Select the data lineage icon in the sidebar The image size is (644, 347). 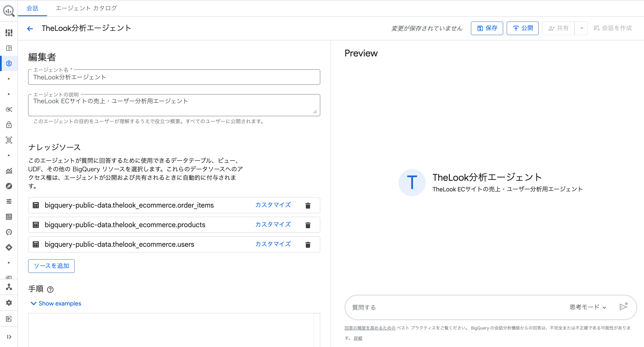pyautogui.click(x=9, y=109)
